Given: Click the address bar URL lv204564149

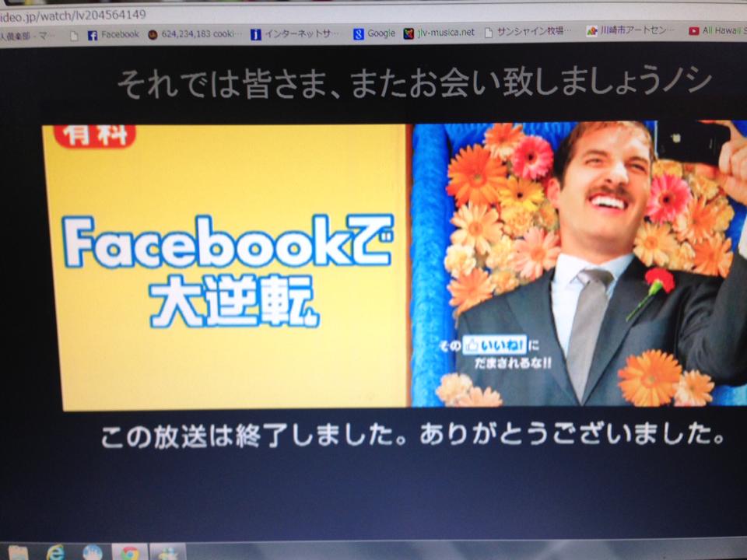Looking at the screenshot, I should pyautogui.click(x=72, y=16).
